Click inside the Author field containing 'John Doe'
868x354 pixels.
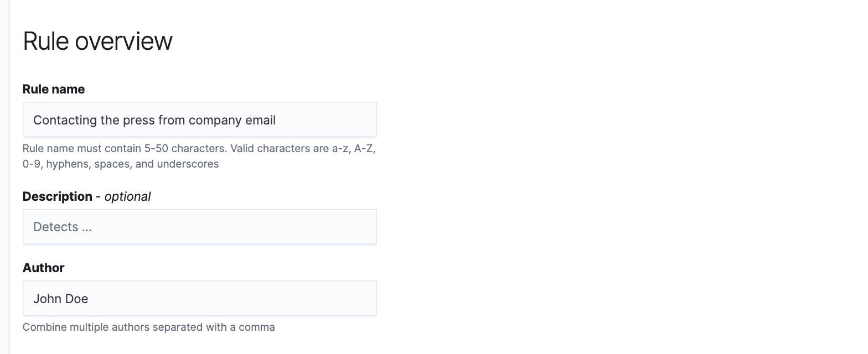click(199, 298)
